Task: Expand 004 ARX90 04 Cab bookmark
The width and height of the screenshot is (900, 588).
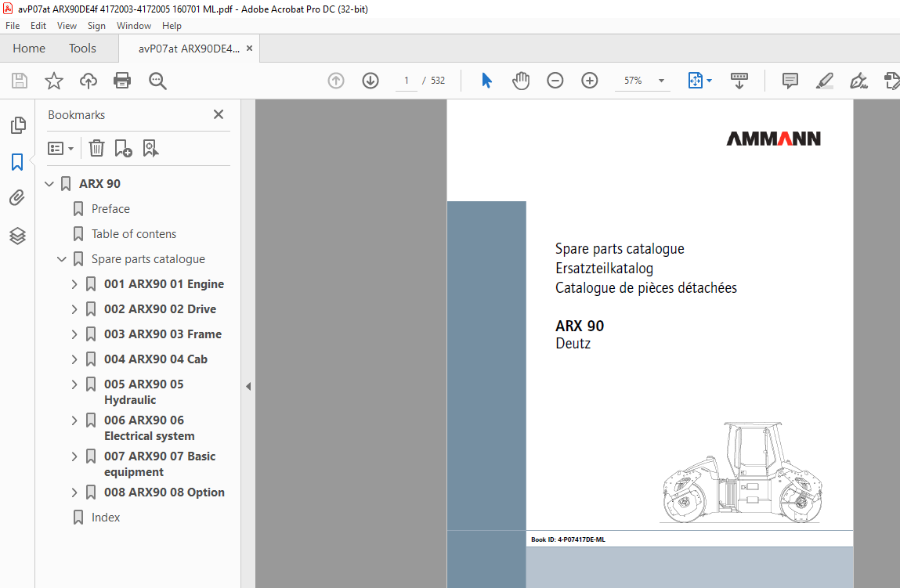Action: [74, 359]
